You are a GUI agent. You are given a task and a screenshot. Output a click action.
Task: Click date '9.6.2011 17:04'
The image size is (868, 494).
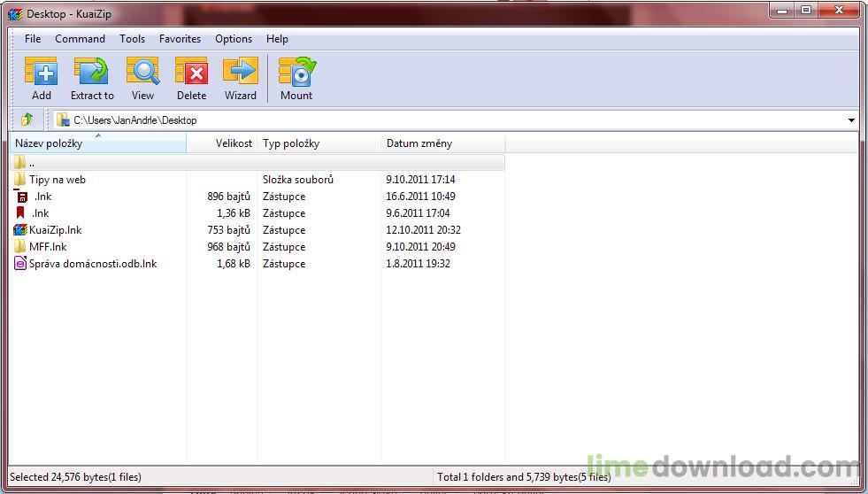418,213
